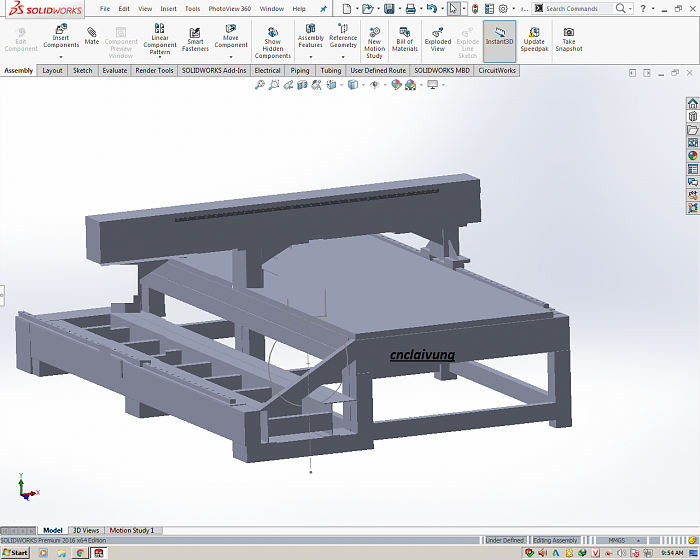Open the File menu
700x560 pixels.
(104, 8)
